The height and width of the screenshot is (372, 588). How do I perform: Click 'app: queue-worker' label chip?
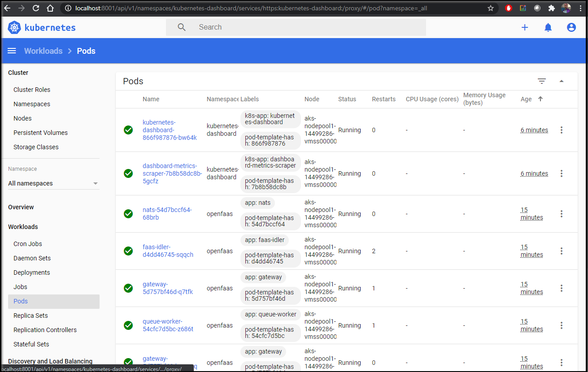(270, 314)
